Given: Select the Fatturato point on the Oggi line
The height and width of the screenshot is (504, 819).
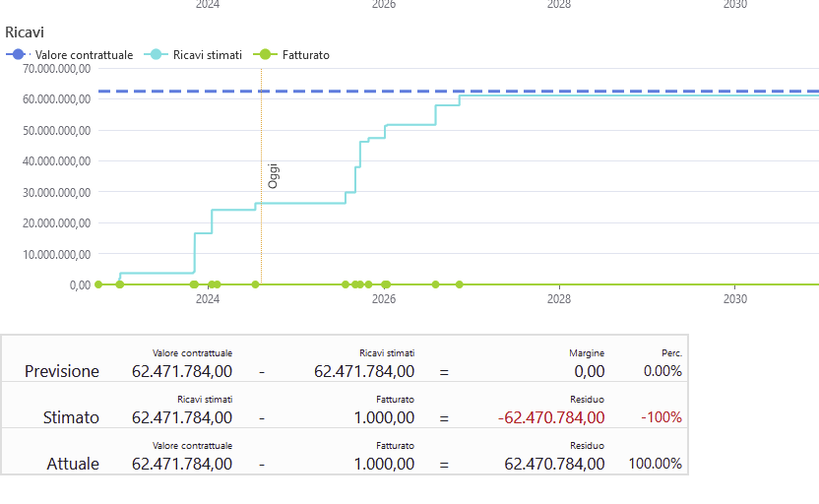Looking at the screenshot, I should (255, 284).
